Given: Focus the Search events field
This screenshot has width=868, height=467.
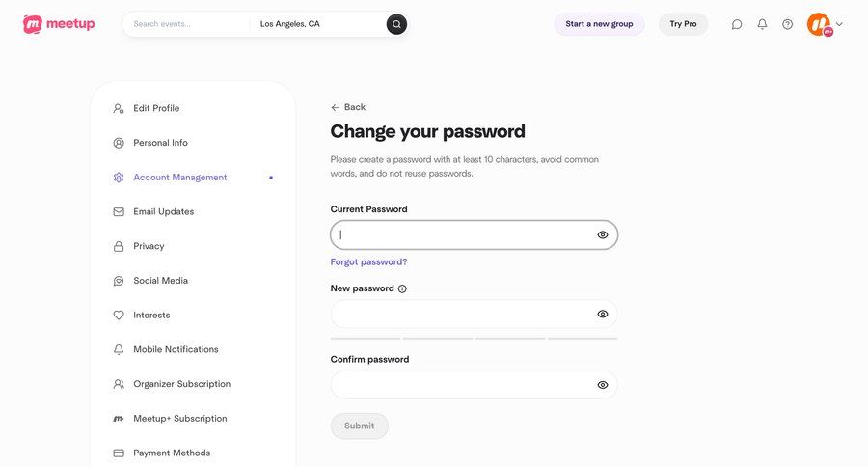Looking at the screenshot, I should 185,24.
